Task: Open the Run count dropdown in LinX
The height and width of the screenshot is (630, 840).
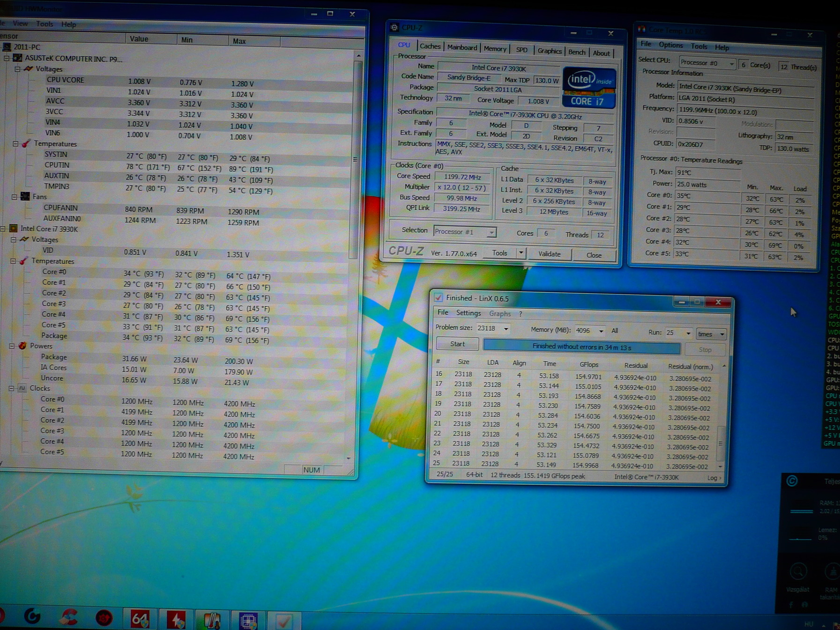Action: click(x=688, y=333)
